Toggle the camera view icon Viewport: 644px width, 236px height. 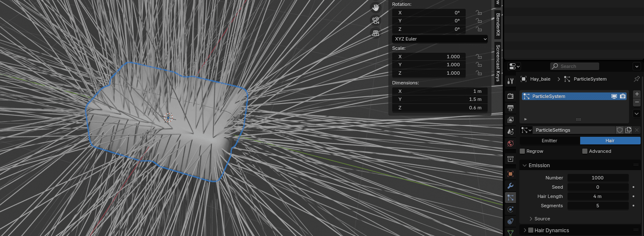[375, 20]
